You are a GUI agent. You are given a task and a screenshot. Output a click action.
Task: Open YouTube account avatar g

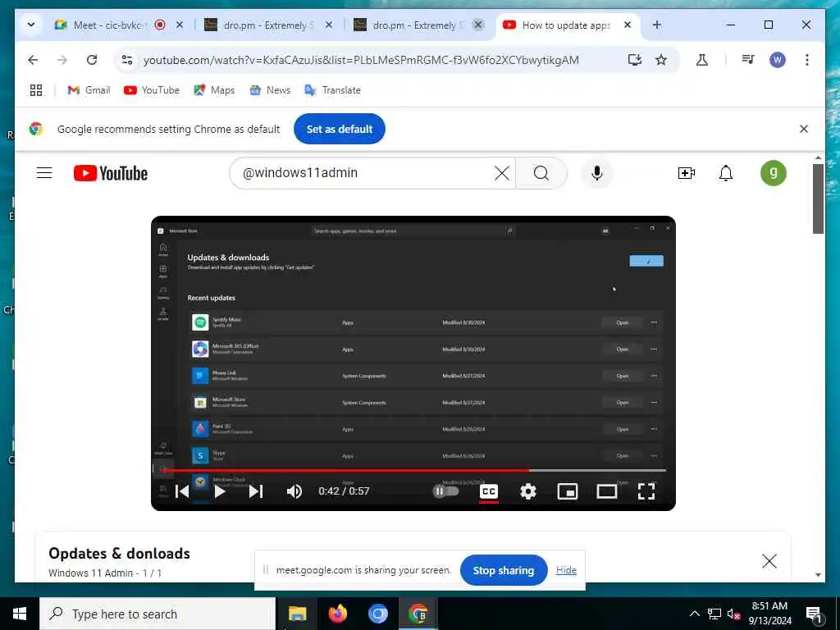773,173
